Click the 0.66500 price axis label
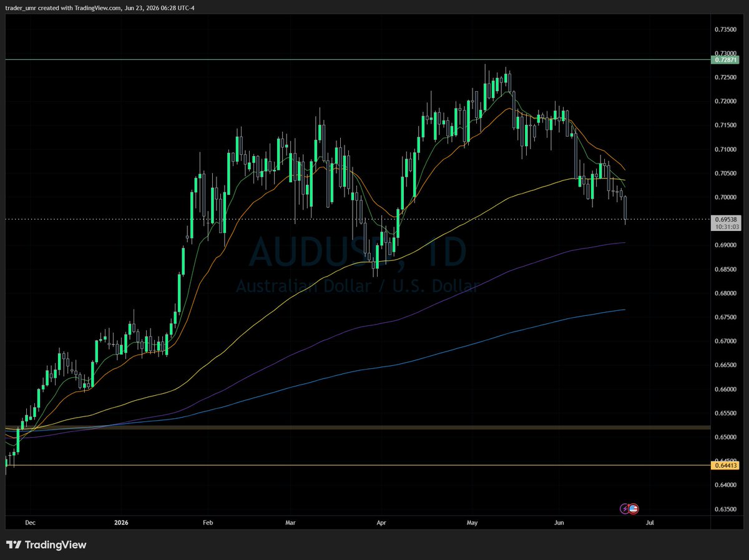The height and width of the screenshot is (560, 749). tap(725, 365)
